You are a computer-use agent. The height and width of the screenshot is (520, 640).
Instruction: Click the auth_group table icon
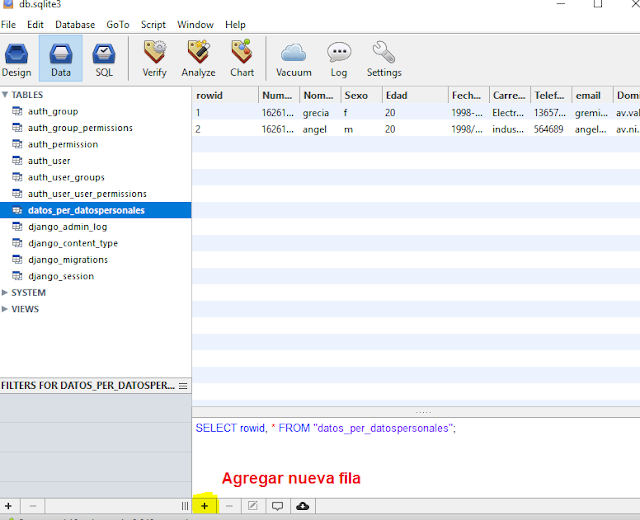coord(17,111)
